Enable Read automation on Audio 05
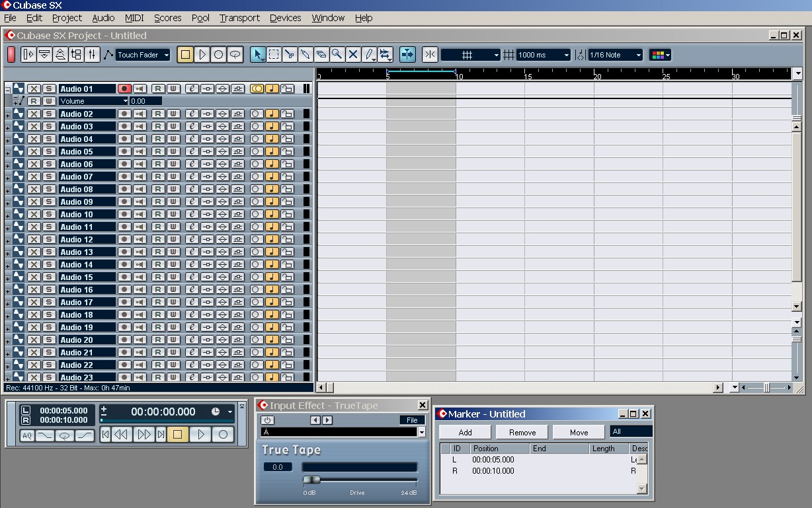 pos(158,151)
